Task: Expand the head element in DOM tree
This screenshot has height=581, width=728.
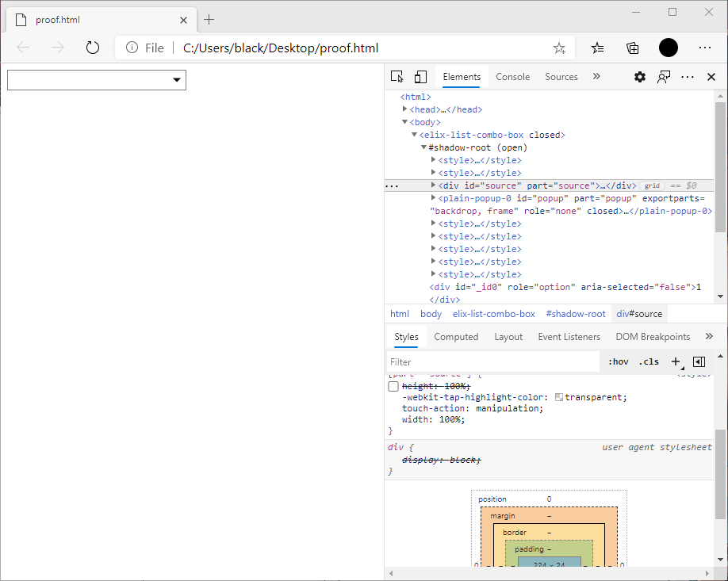Action: point(404,109)
